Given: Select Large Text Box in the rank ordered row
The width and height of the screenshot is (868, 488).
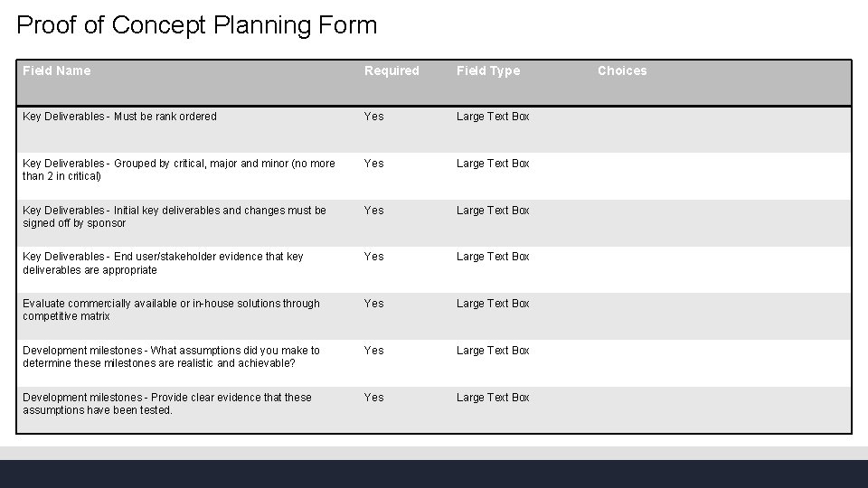Looking at the screenshot, I should pyautogui.click(x=493, y=117).
